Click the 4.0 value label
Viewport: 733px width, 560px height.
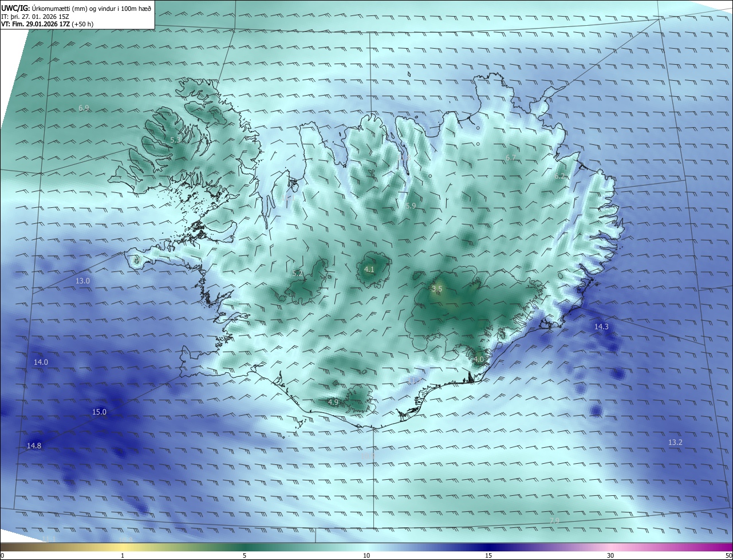click(x=479, y=359)
